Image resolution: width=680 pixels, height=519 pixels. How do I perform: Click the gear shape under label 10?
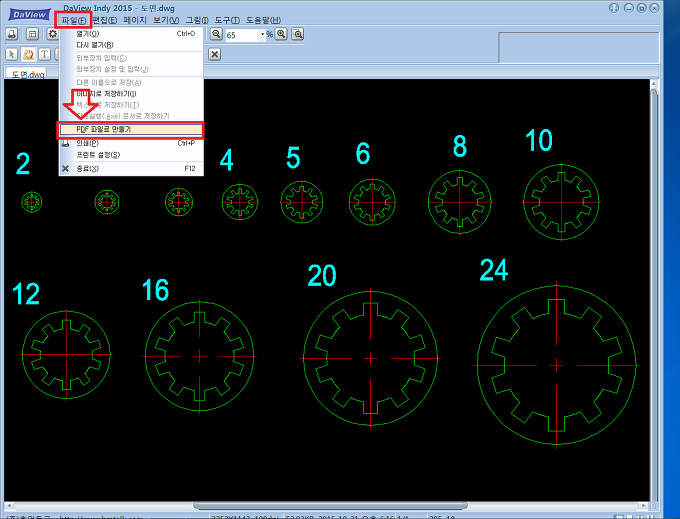point(561,202)
